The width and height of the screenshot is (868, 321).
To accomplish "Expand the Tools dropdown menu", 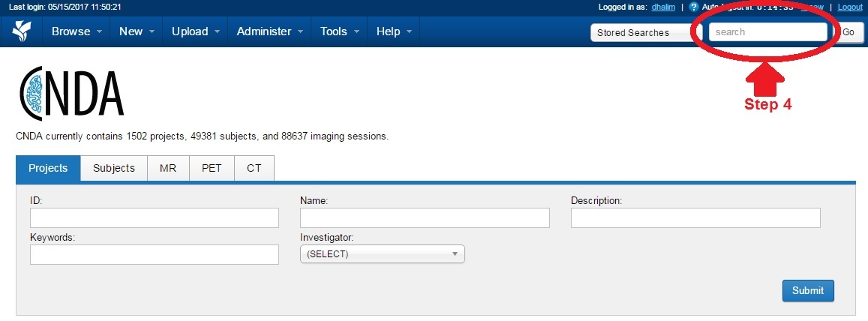I will pyautogui.click(x=340, y=31).
